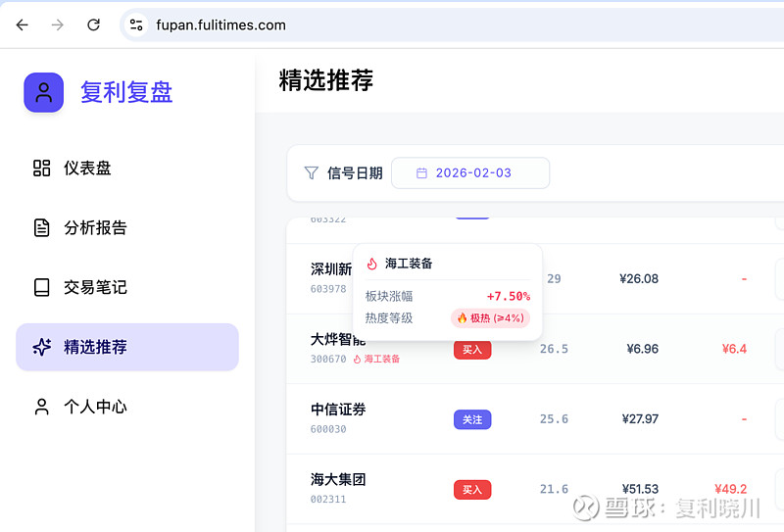Select the 海大集团 stock name

(338, 479)
